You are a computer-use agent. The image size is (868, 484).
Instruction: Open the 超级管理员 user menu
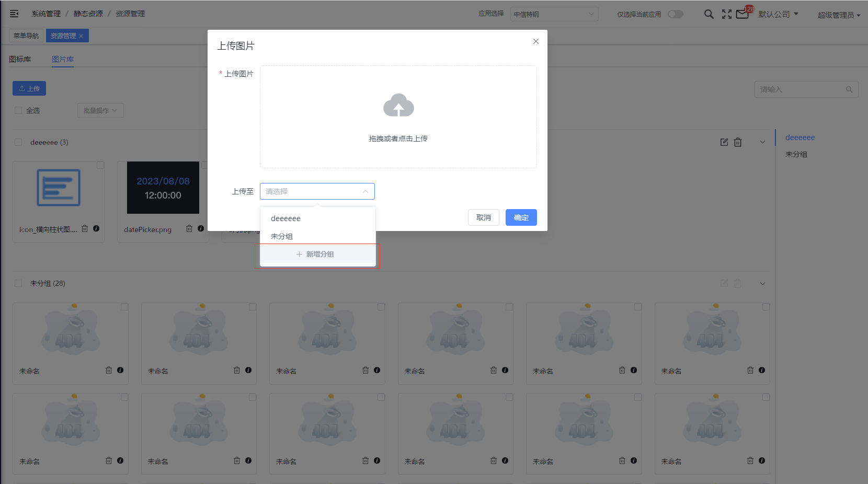pyautogui.click(x=839, y=15)
